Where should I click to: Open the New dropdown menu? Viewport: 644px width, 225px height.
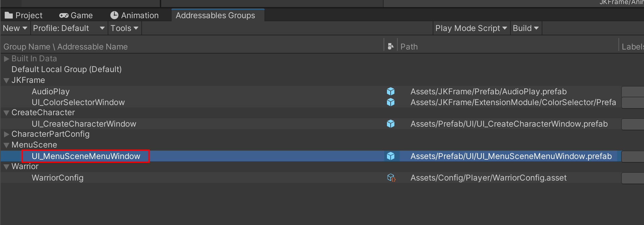point(15,28)
